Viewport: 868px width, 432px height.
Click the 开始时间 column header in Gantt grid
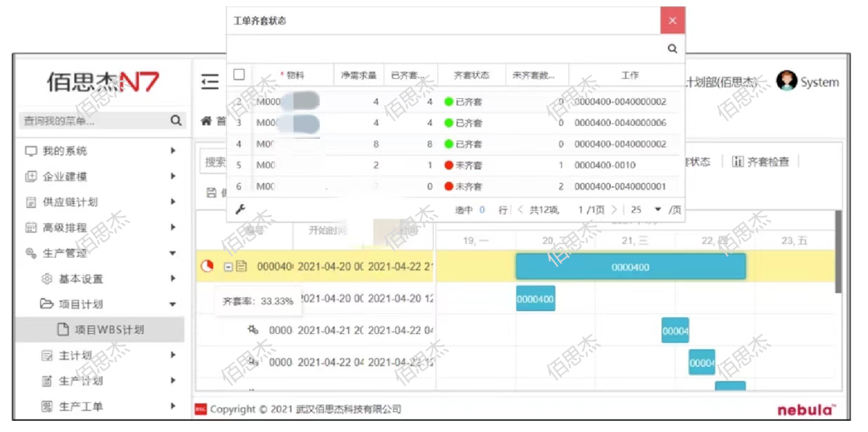tap(327, 230)
